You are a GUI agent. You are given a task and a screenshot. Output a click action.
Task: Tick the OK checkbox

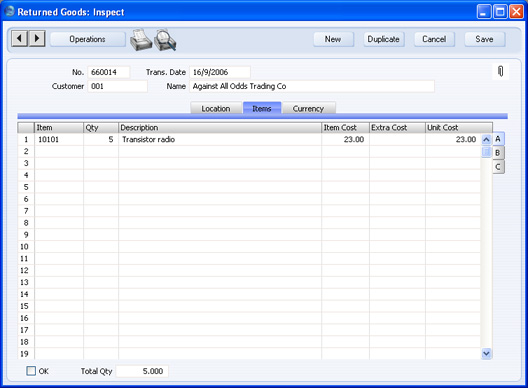pyautogui.click(x=31, y=371)
